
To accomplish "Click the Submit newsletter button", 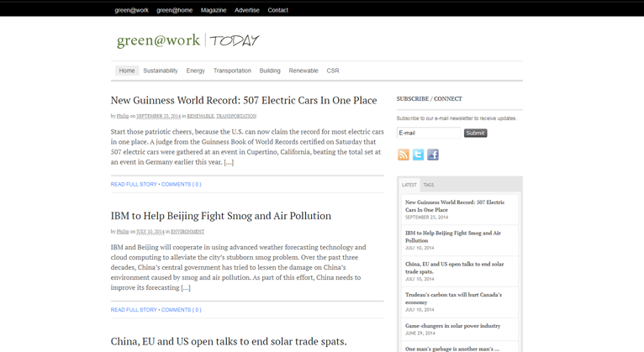I will coord(476,133).
